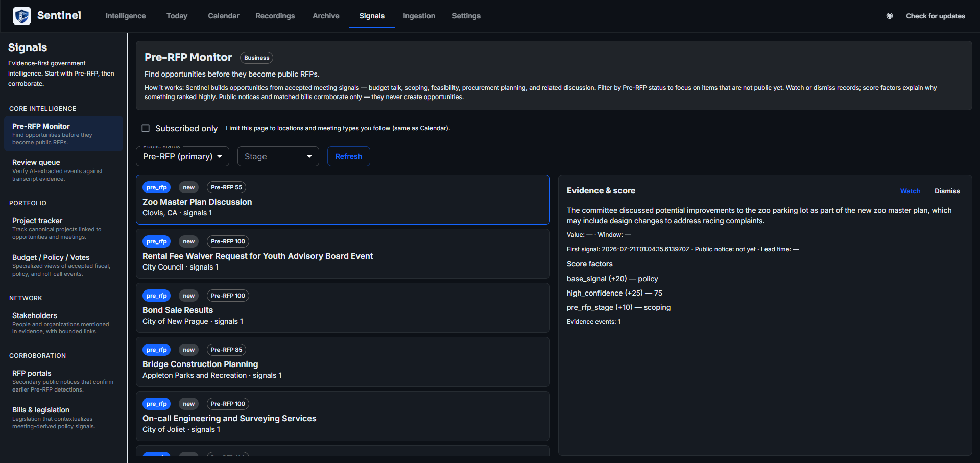
Task: Open the Pre-RFP (primary) status dropdown
Action: (x=183, y=156)
